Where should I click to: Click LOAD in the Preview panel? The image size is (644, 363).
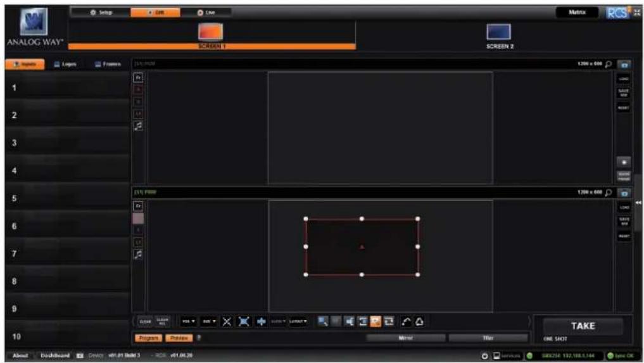click(x=624, y=207)
